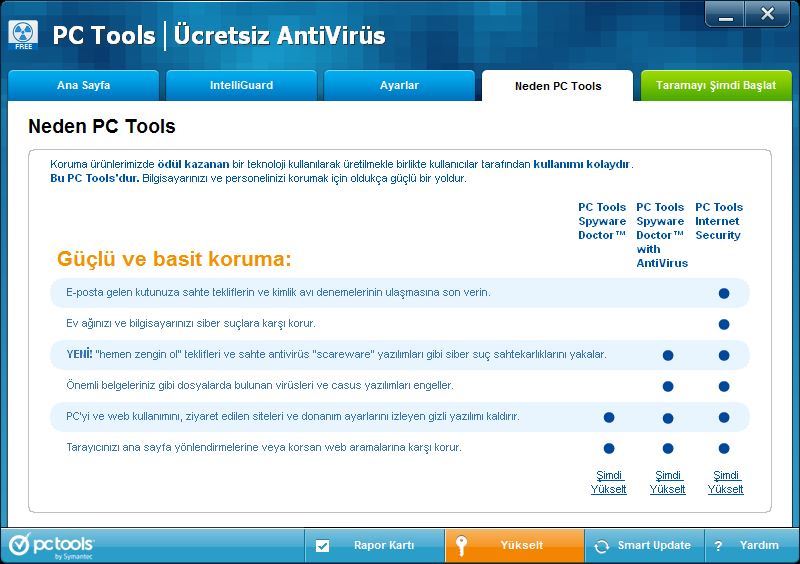This screenshot has width=800, height=564.
Task: Select the Neden PC Tools tab
Action: click(558, 86)
